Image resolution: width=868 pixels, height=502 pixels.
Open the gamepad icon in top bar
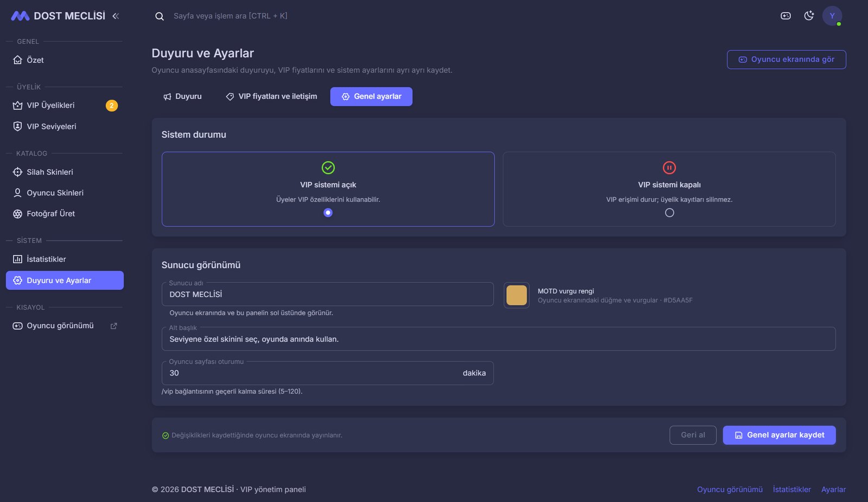point(786,16)
